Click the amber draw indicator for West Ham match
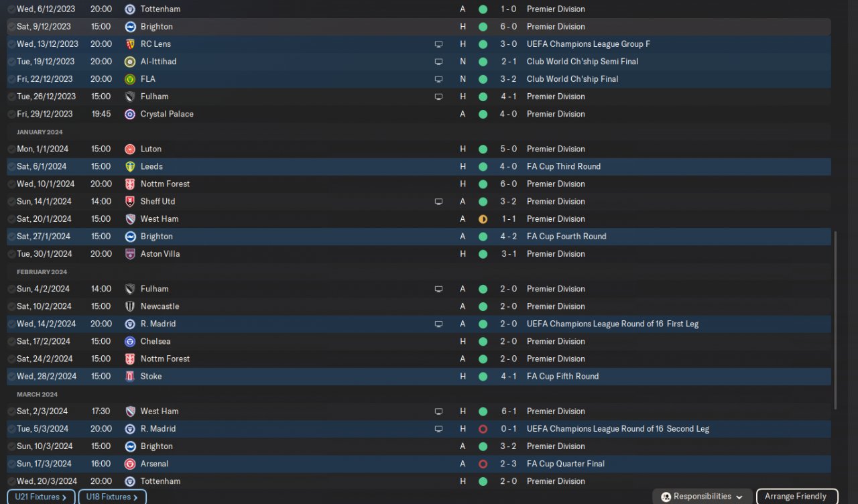Viewport: 858px width, 504px height. click(483, 219)
